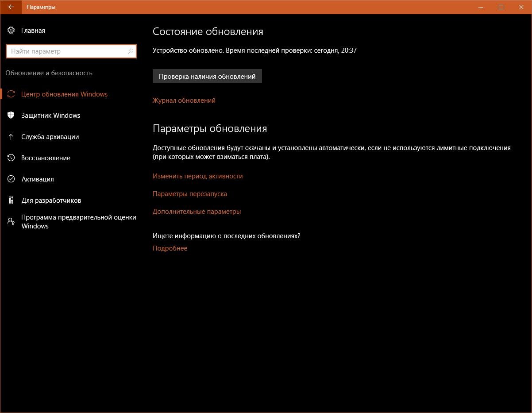Minimize the Параметры window
This screenshot has height=413, width=532.
coord(481,7)
